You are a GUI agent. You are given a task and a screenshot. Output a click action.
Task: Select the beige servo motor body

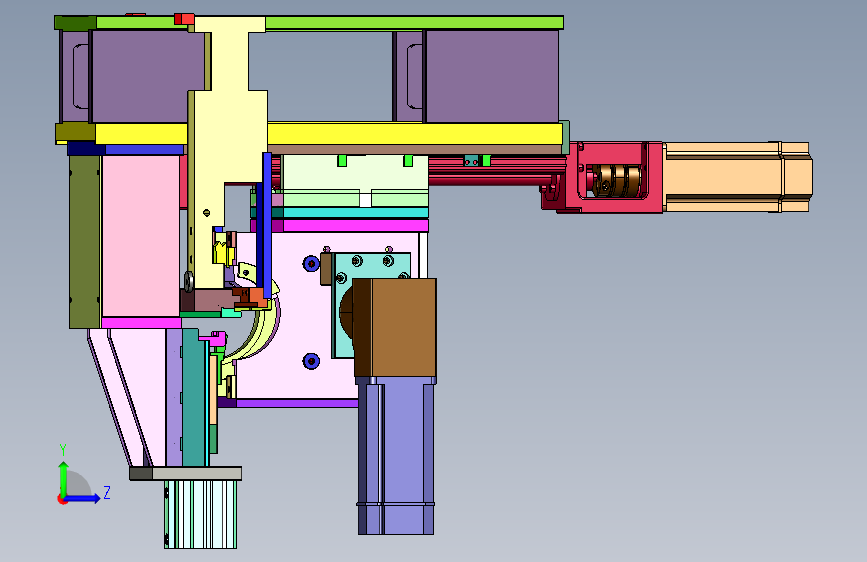[738, 177]
